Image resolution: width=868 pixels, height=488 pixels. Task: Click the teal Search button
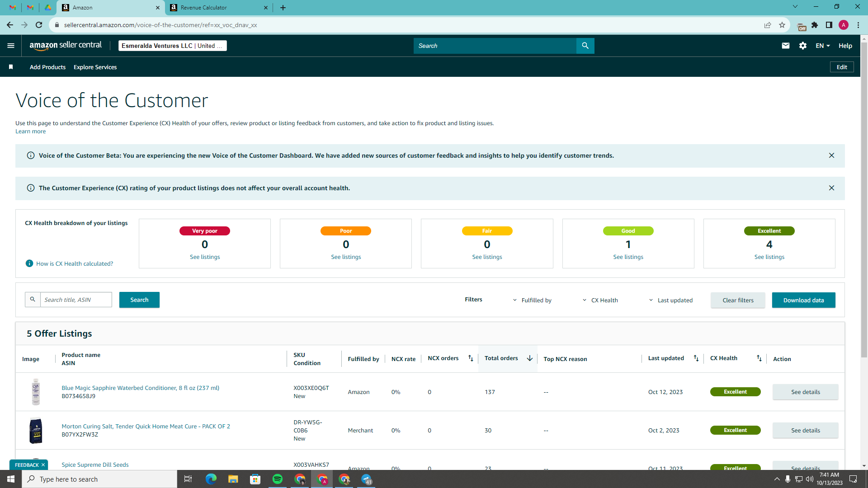click(x=139, y=300)
